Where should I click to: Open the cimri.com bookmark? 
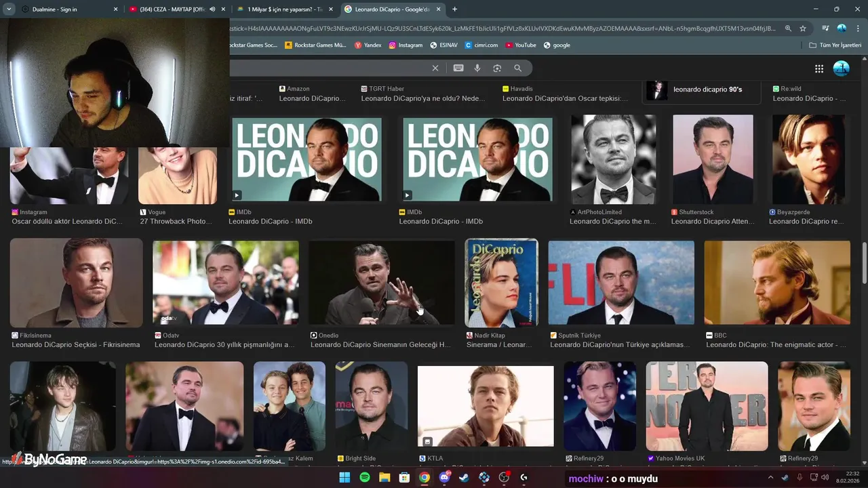[481, 45]
